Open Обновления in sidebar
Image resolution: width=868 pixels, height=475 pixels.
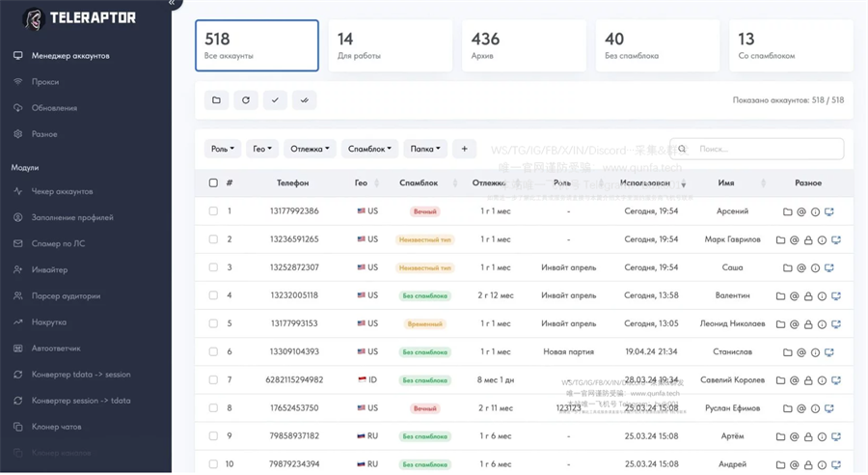[x=54, y=107]
